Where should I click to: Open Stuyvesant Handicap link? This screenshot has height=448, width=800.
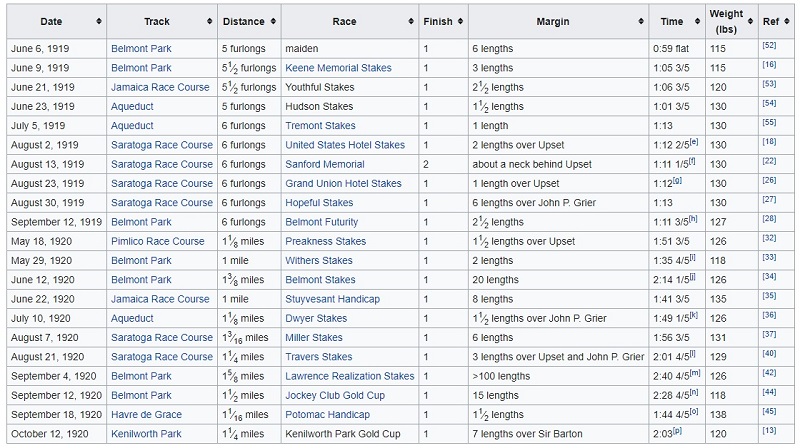(333, 300)
